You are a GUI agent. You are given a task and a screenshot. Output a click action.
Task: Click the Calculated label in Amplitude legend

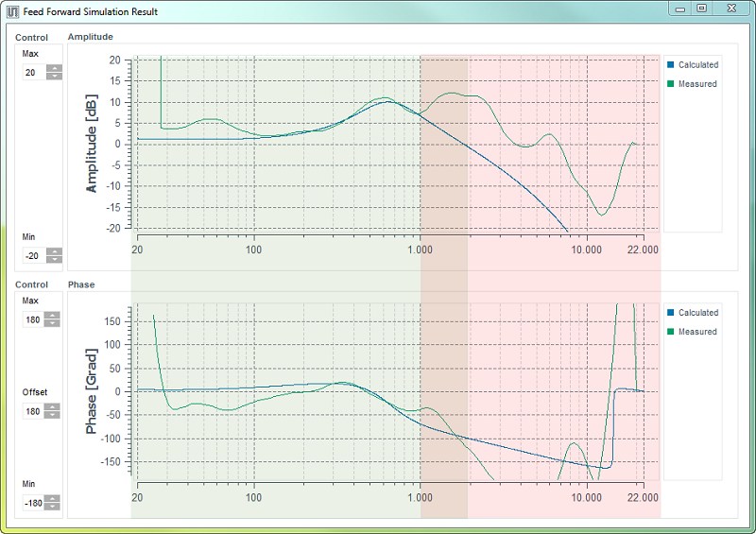tap(698, 64)
